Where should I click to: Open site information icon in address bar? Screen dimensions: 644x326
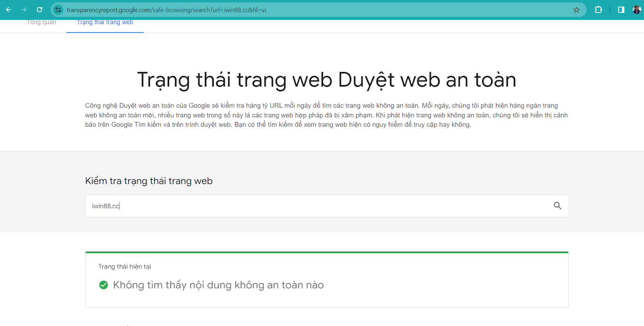[x=58, y=10]
